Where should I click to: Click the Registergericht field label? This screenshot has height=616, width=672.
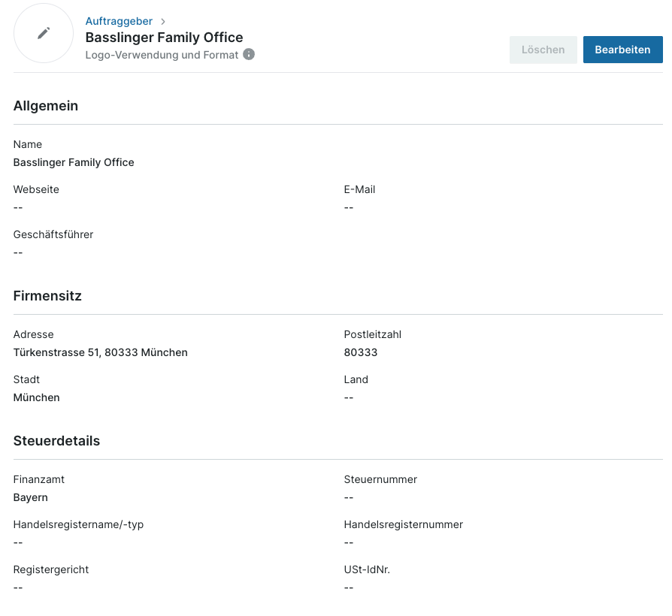click(51, 569)
